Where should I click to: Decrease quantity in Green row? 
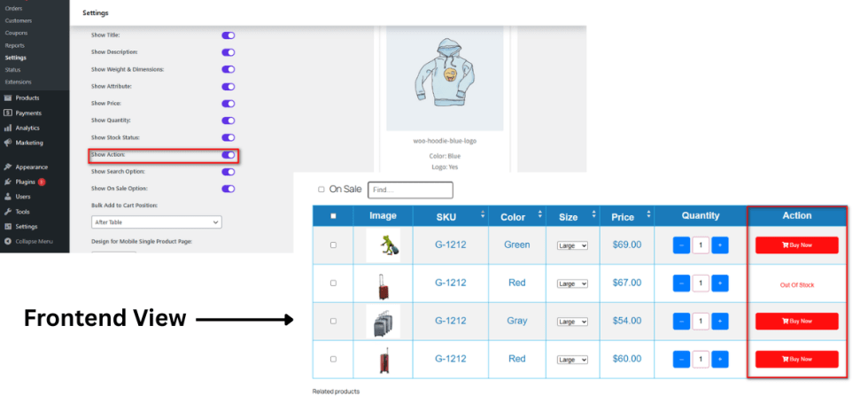(681, 245)
